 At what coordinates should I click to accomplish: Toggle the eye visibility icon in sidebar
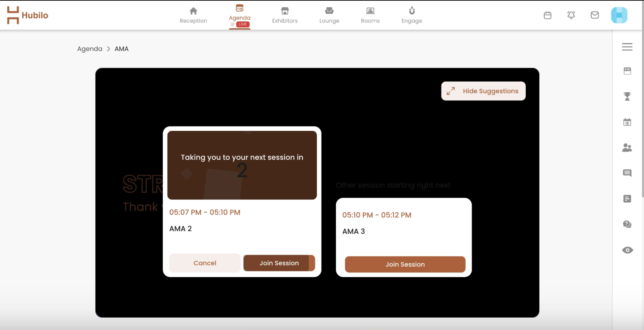click(x=627, y=250)
